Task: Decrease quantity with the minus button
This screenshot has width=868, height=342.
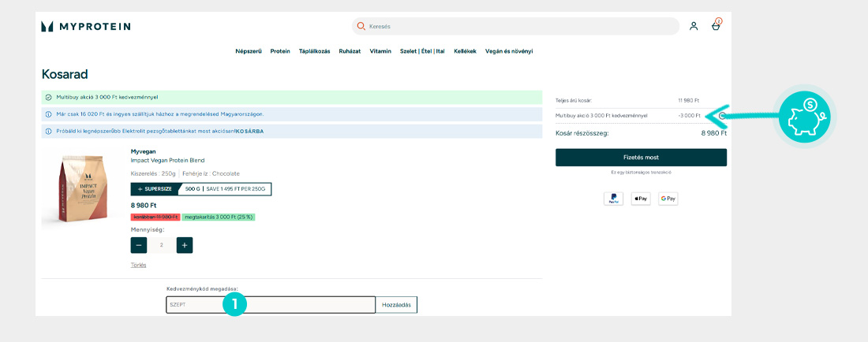Action: 139,245
